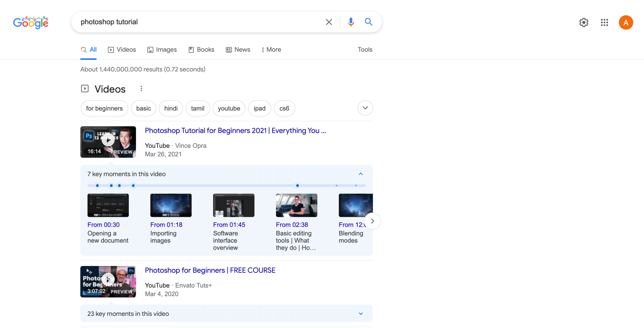This screenshot has height=328, width=644.
Task: Play the Vince Opra 16:14 video thumbnail
Action: (108, 142)
